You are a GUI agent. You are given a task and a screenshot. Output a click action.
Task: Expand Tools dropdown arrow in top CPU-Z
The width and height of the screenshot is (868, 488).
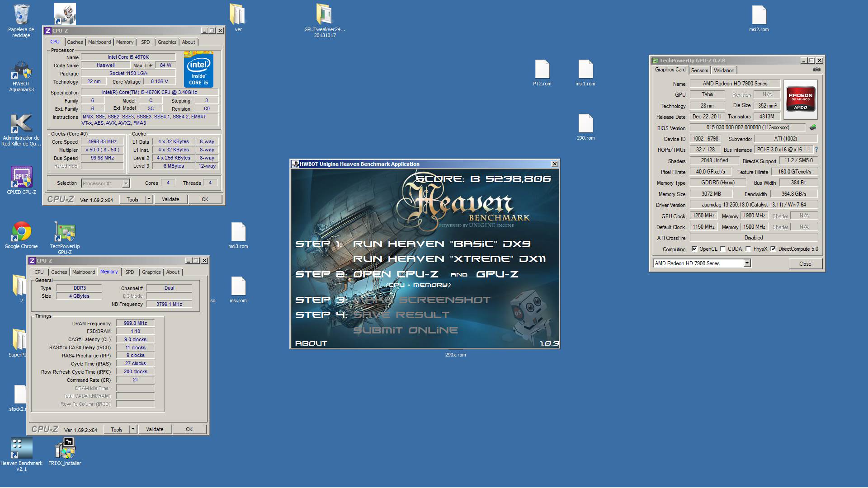coord(148,199)
